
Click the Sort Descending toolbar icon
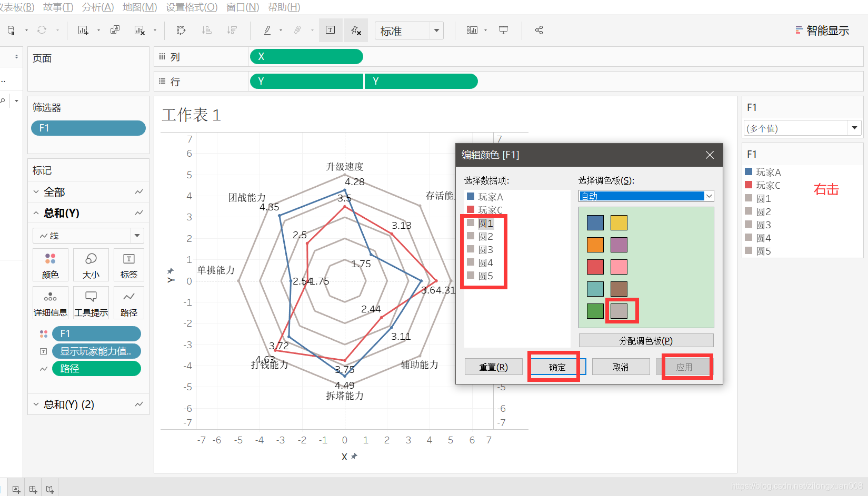coord(232,31)
